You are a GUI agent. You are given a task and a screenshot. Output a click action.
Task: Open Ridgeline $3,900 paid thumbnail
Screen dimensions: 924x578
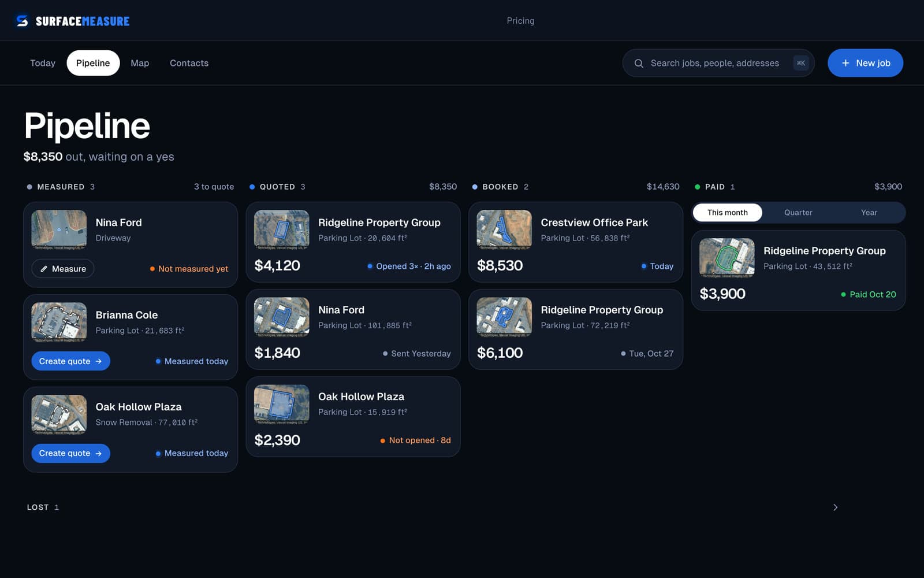[727, 258]
